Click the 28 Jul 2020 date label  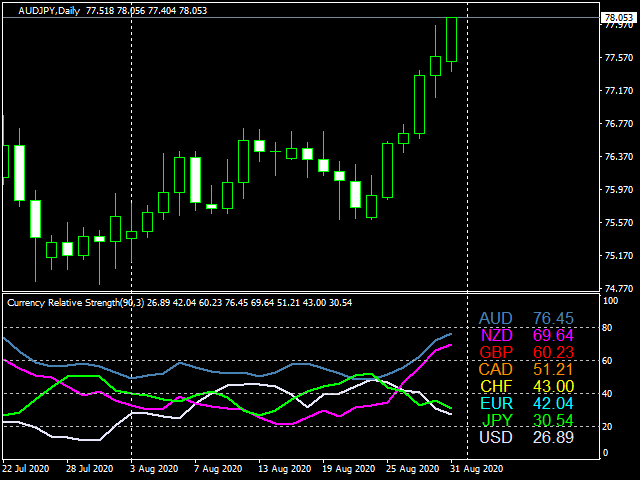coord(90,469)
